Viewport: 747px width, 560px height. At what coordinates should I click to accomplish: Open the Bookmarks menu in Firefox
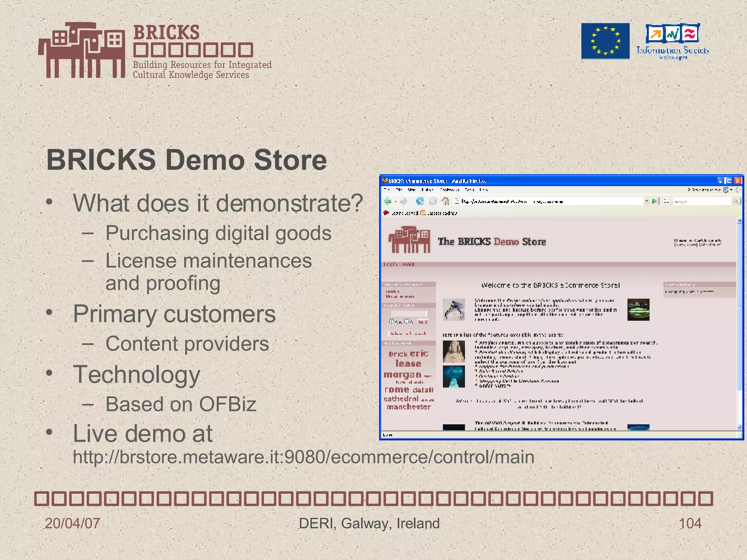pyautogui.click(x=450, y=190)
